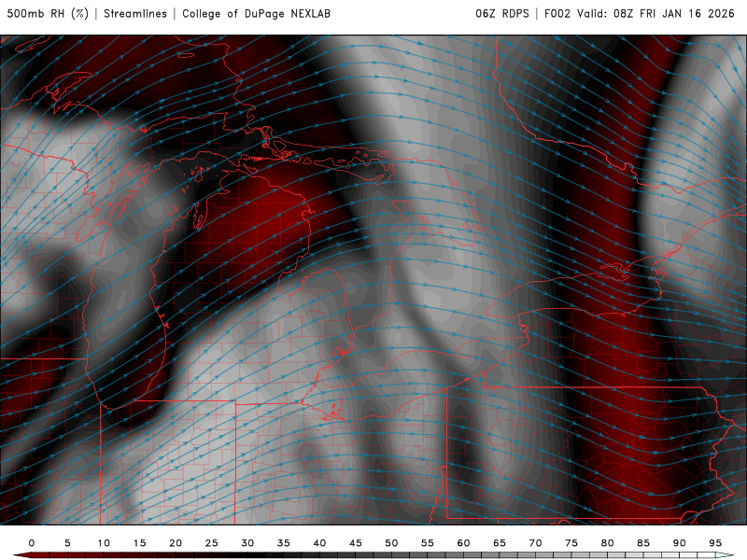Click "College of DuPage NEXLAB" text
Viewport: 747px width, 560px height.
[x=256, y=14]
